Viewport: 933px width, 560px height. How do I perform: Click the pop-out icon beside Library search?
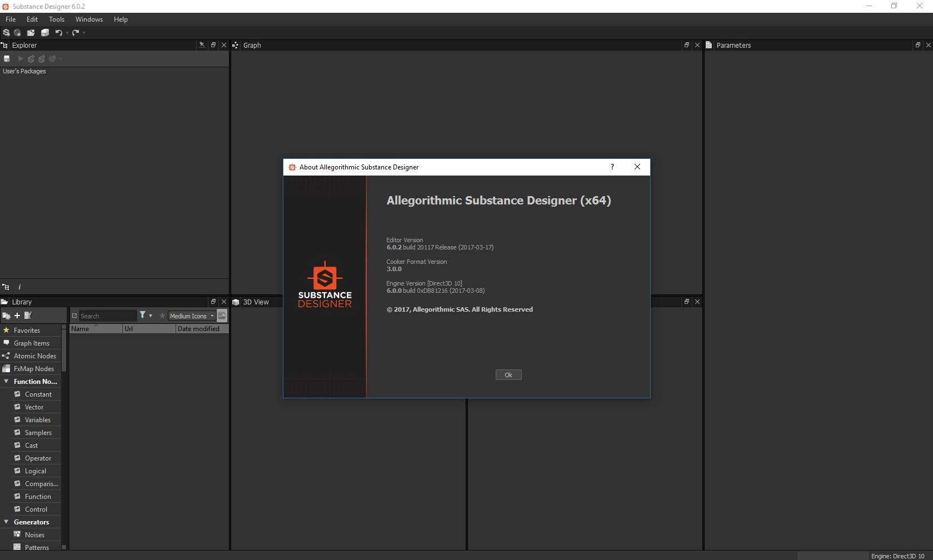coord(74,316)
